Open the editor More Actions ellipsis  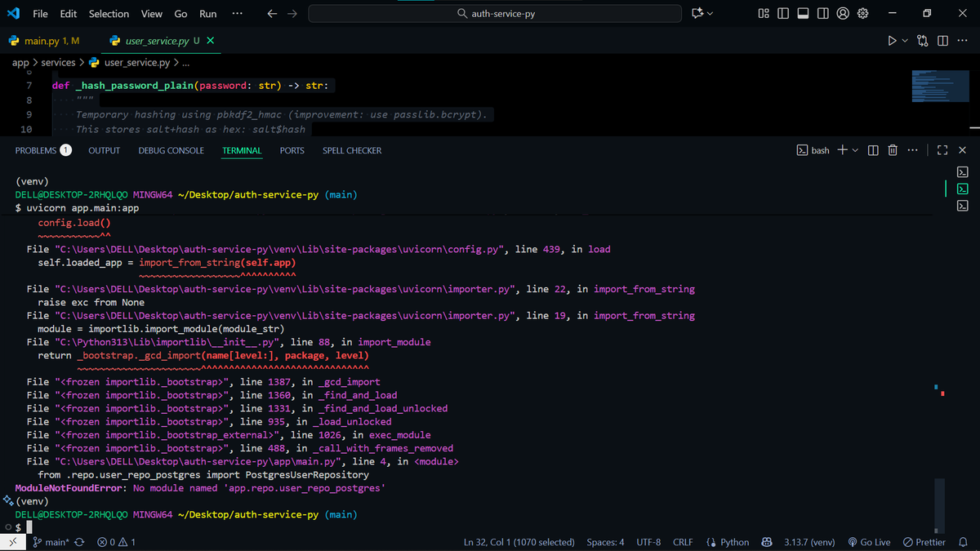pyautogui.click(x=962, y=41)
